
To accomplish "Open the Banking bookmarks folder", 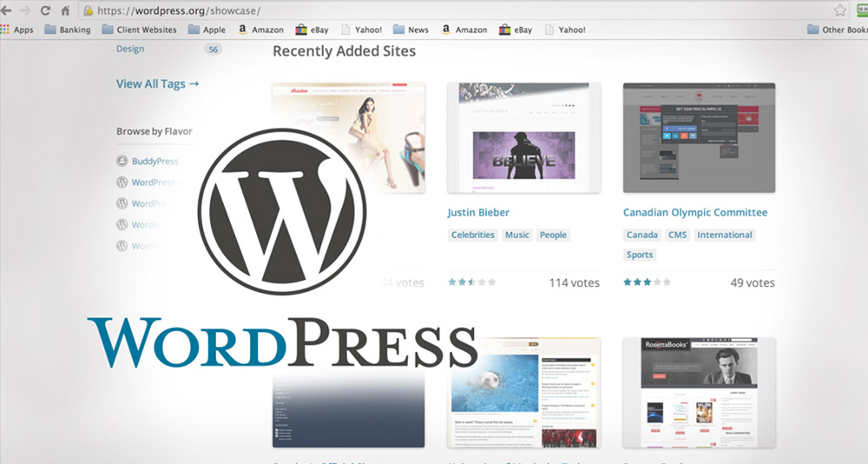I will [x=68, y=30].
